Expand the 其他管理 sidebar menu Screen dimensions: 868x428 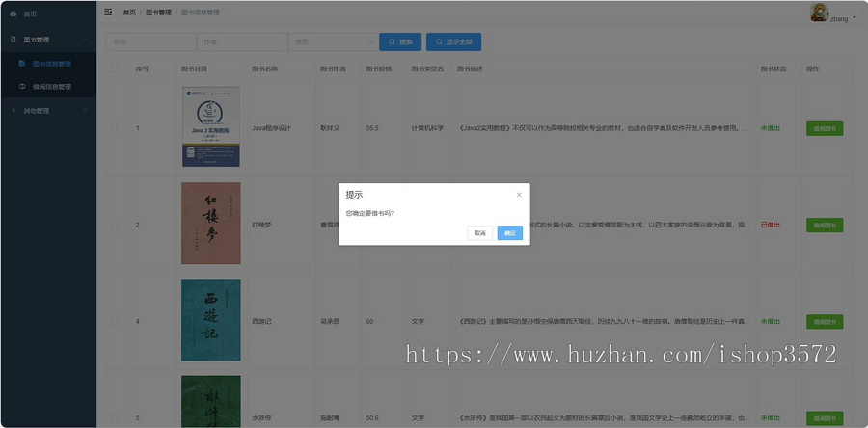(x=48, y=111)
